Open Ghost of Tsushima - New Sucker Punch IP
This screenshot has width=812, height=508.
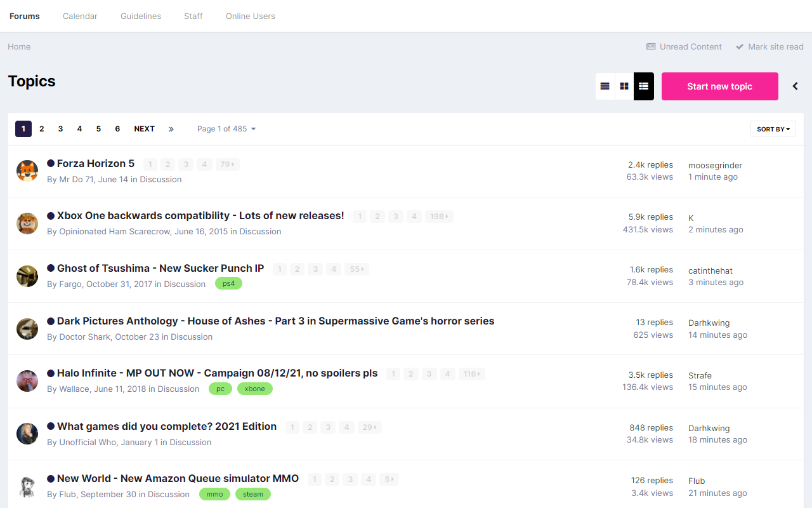160,269
